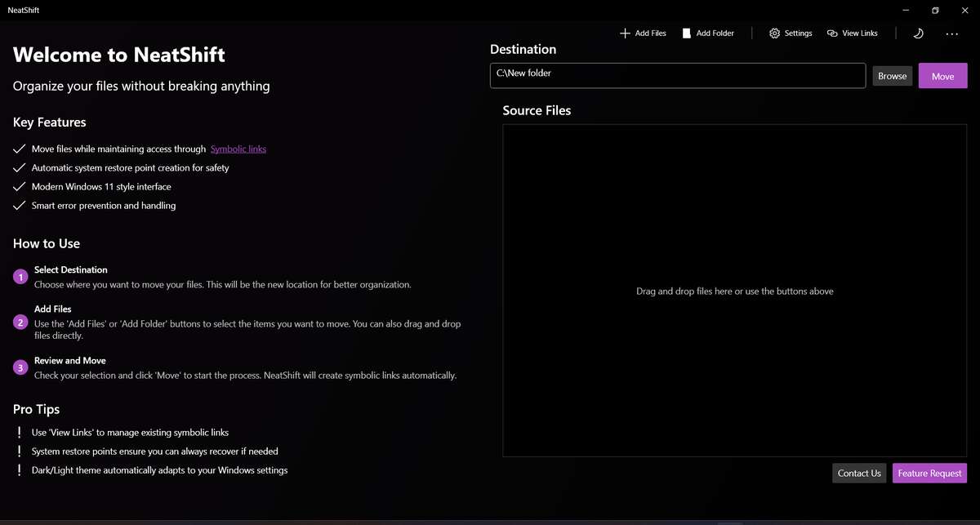Click the Add Folder icon

(x=687, y=33)
